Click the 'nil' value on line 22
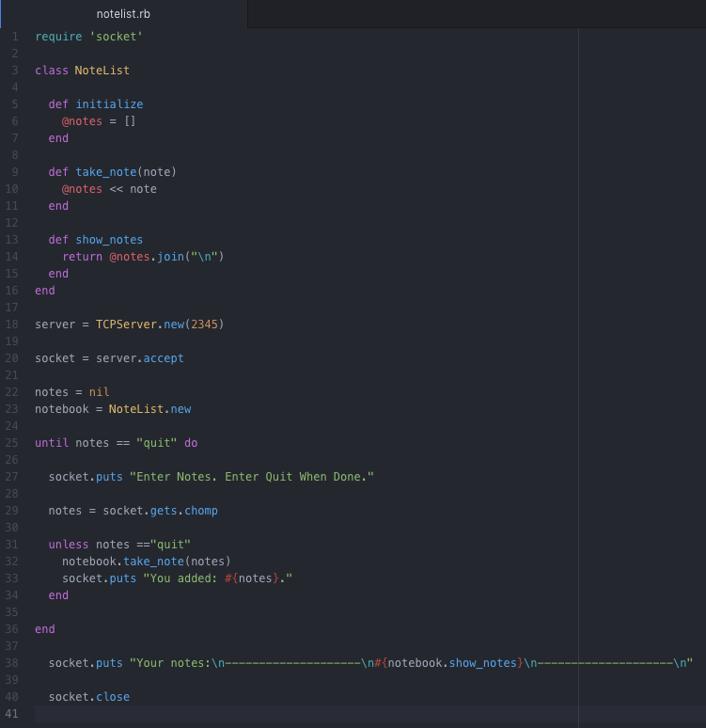Screen dimensions: 706x728 (x=100, y=392)
